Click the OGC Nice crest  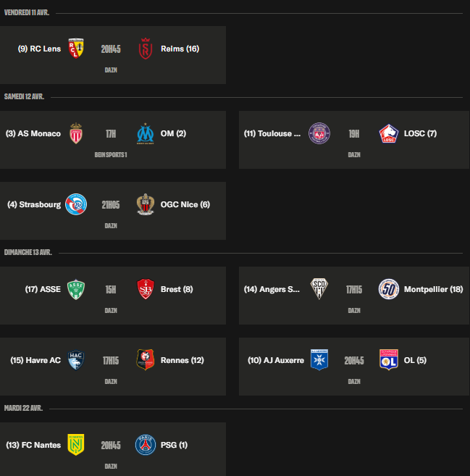[x=146, y=204]
